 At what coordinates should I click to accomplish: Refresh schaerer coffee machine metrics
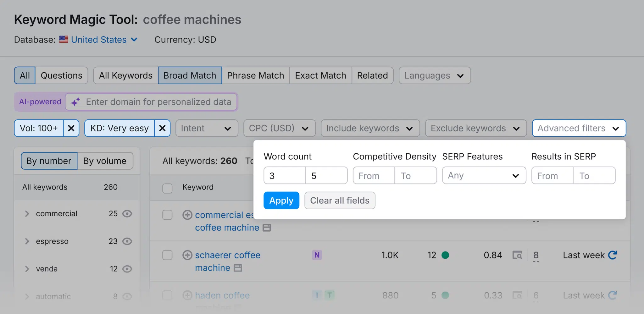[612, 255]
